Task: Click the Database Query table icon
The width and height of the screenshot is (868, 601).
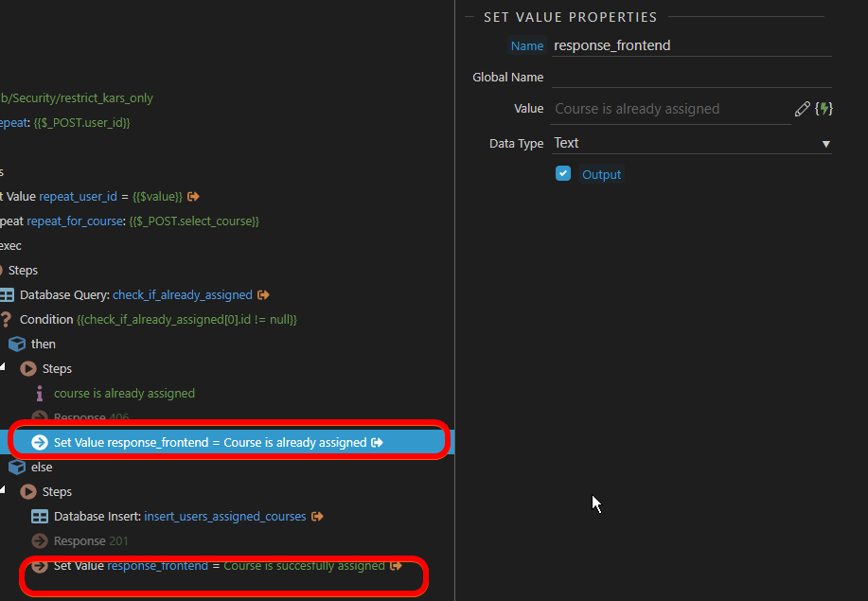Action: (7, 295)
